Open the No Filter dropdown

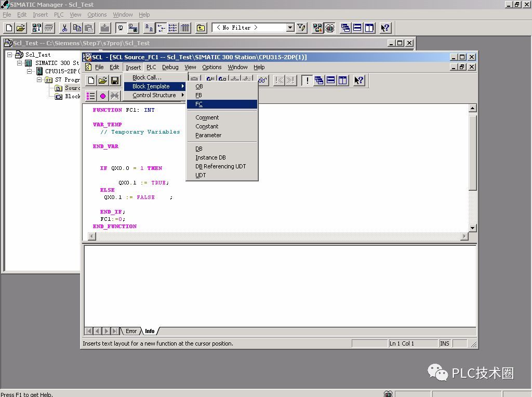[x=290, y=28]
